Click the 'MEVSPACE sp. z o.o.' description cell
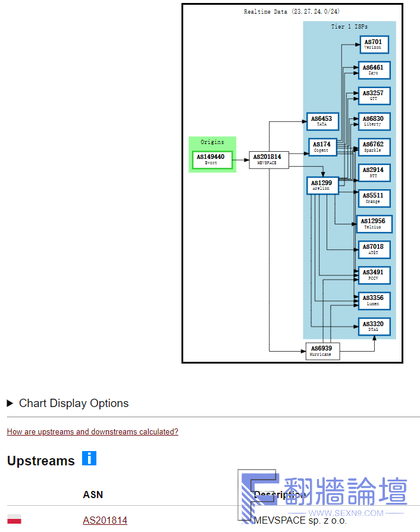This screenshot has width=420, height=532. [x=300, y=521]
